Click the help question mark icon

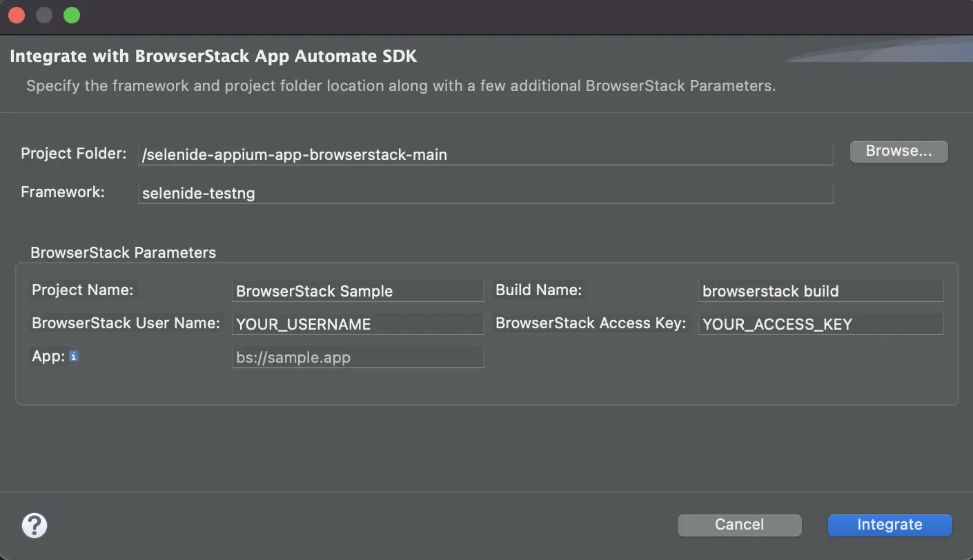click(35, 526)
